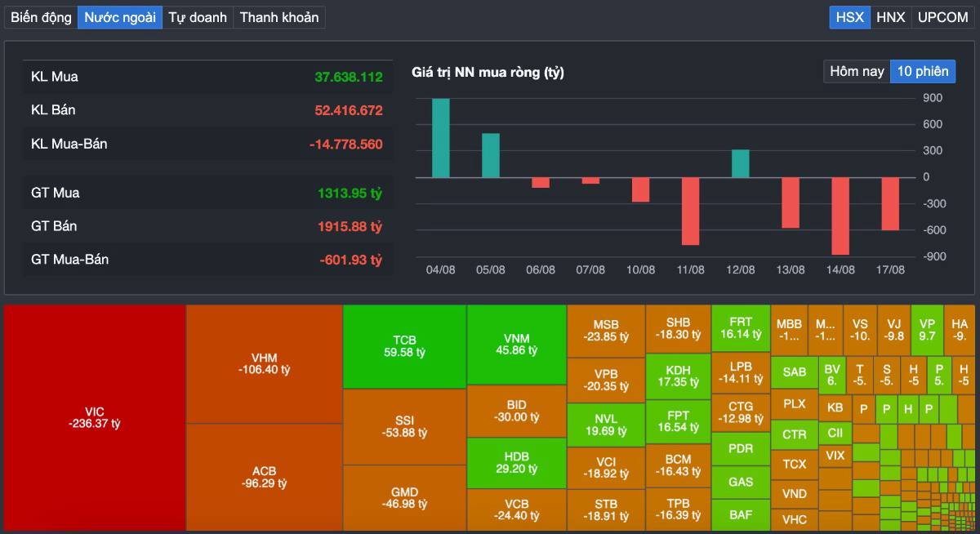Click the GT Mua-Bán value -601.93 tỷ
The width and height of the screenshot is (980, 534).
[351, 260]
